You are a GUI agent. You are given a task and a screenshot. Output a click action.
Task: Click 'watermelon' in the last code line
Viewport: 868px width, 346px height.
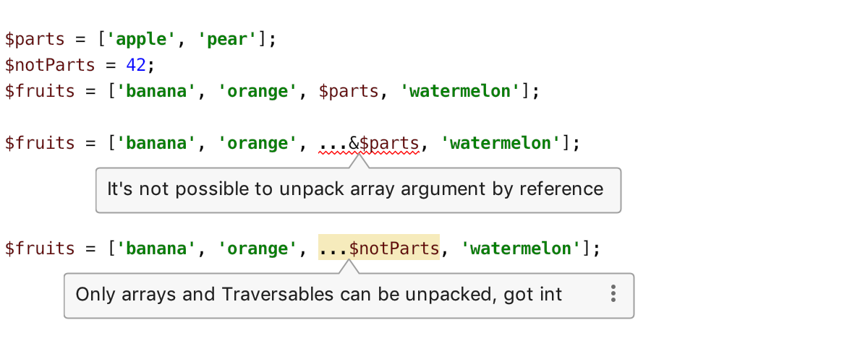pyautogui.click(x=521, y=248)
